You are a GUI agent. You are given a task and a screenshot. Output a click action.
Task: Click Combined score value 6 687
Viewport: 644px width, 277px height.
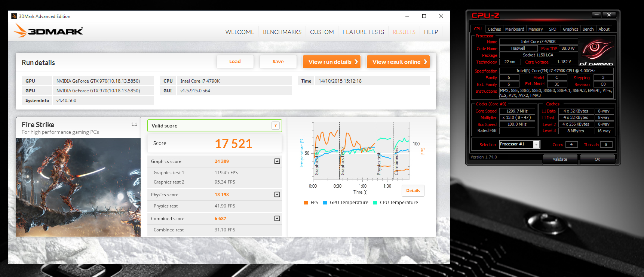point(220,219)
